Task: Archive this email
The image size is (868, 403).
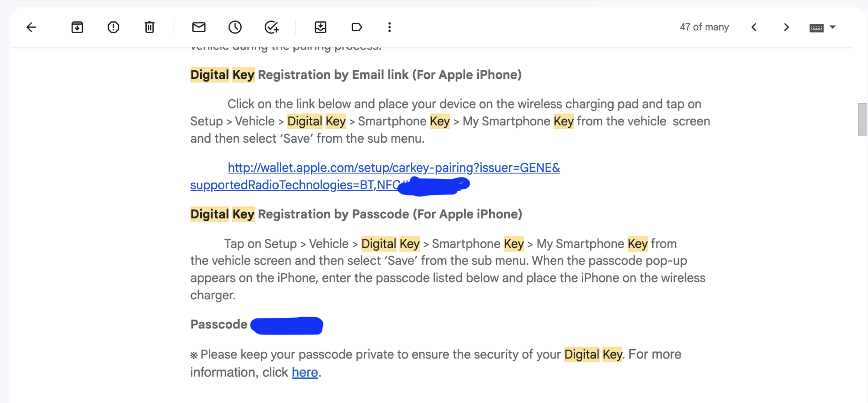Action: pos(77,27)
